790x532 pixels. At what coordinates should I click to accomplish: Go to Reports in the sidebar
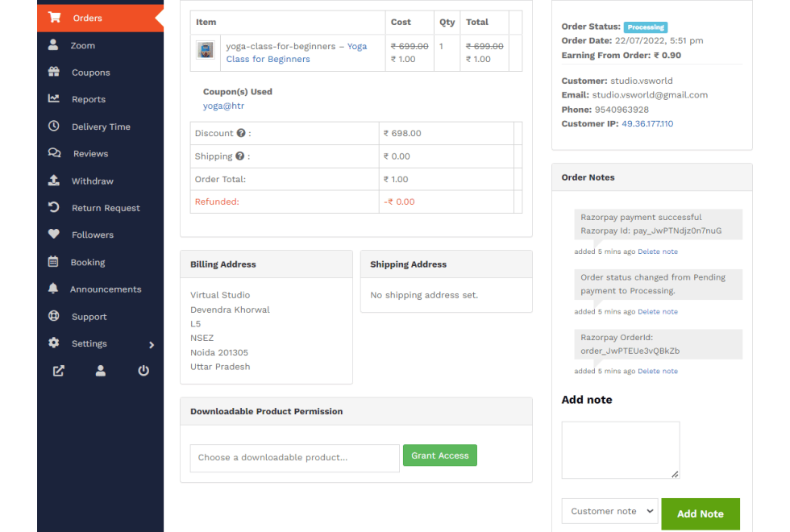100,99
